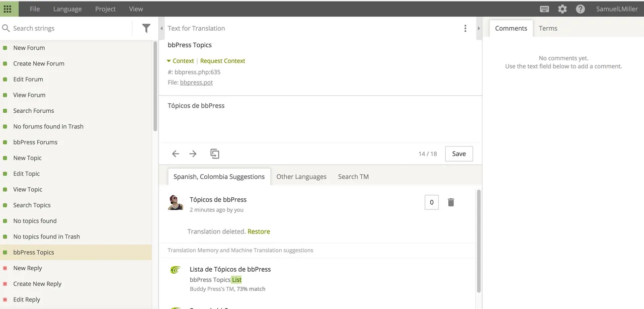Image resolution: width=644 pixels, height=309 pixels.
Task: Click the translator avatar thumbnail
Action: [x=176, y=202]
